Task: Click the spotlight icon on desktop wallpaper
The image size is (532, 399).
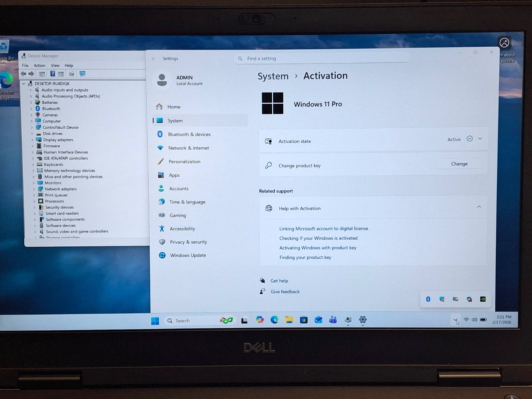Action: (x=504, y=43)
